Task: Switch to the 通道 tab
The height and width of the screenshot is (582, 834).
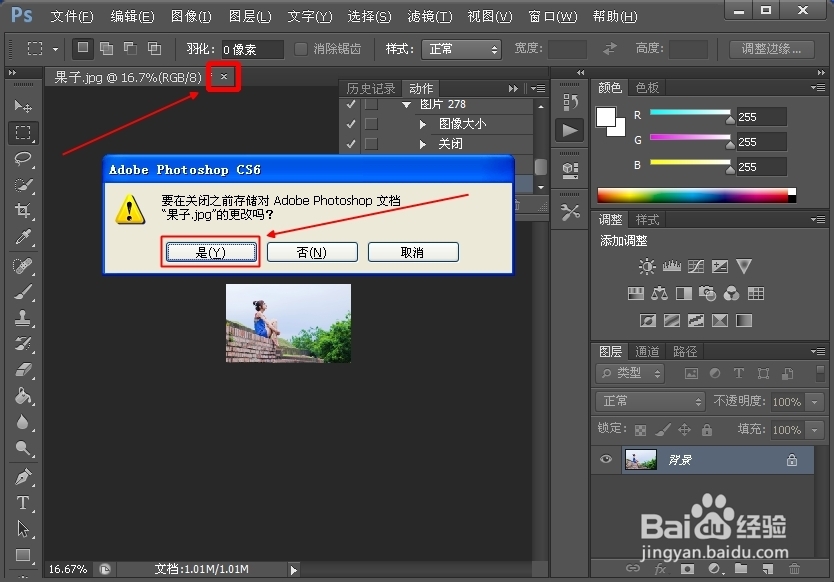Action: tap(647, 352)
